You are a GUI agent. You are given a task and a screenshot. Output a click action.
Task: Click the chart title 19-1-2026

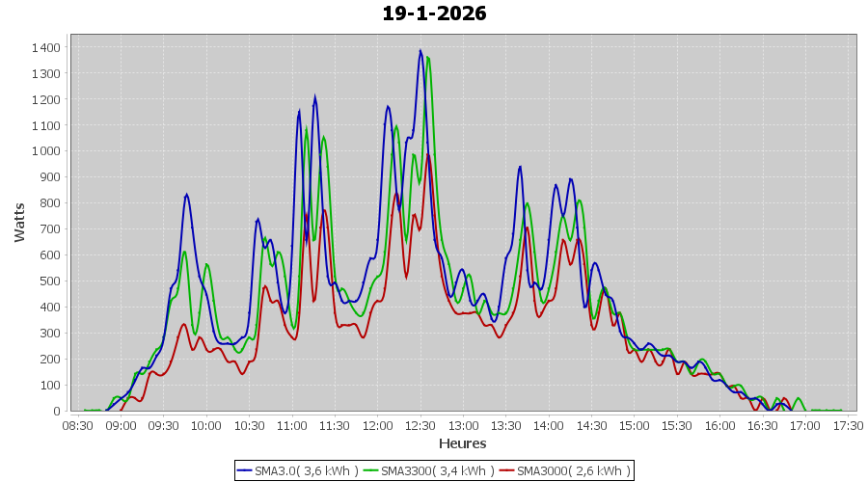[x=434, y=13]
